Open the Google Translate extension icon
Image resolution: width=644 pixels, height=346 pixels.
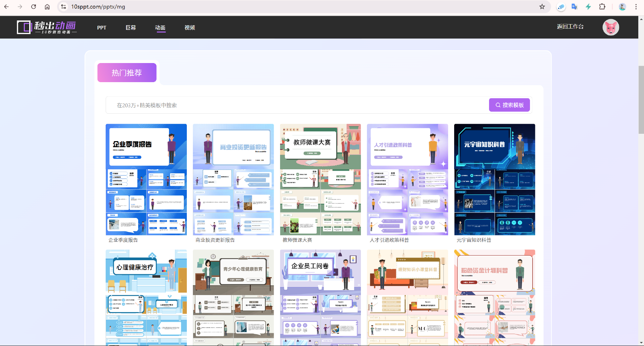(x=575, y=7)
